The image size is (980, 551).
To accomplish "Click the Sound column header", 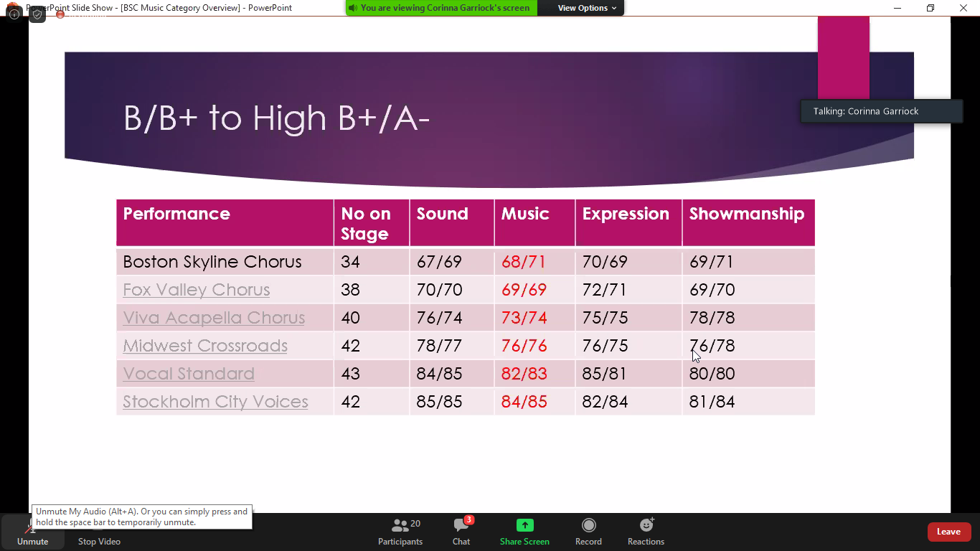I will 452,223.
